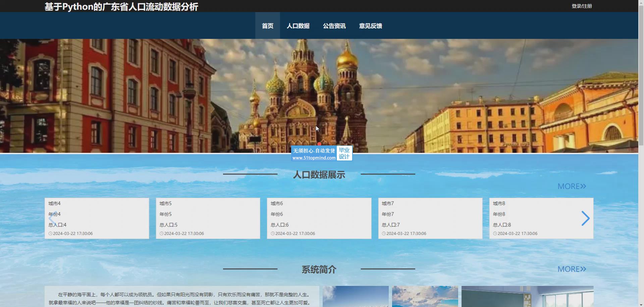Go to 公告资讯 in navigation
Screen dimensions: 644x307
point(334,26)
